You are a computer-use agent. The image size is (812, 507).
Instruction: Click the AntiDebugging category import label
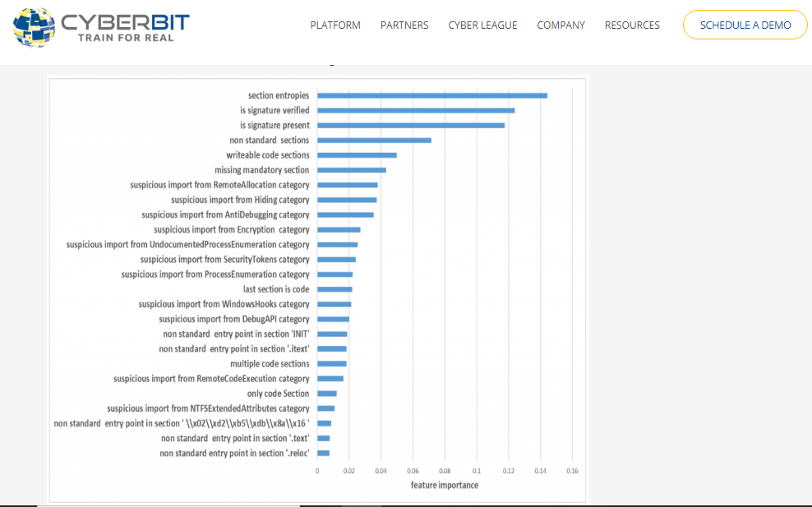click(225, 215)
